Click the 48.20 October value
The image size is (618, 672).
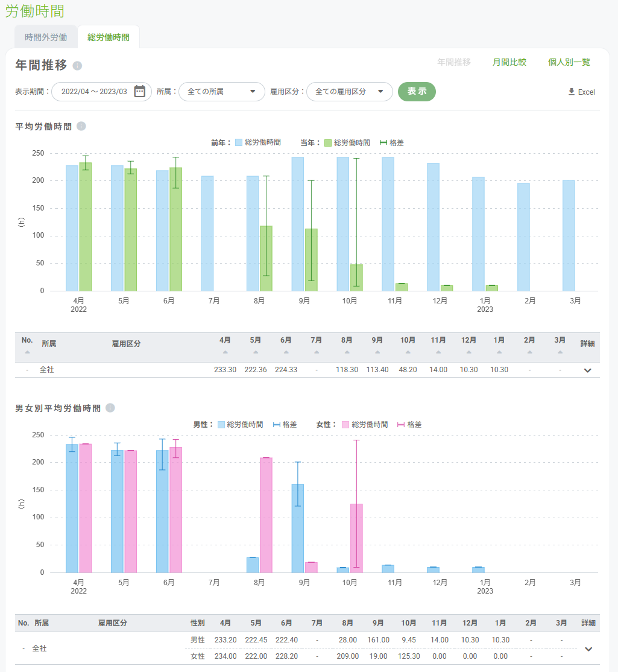(x=408, y=369)
